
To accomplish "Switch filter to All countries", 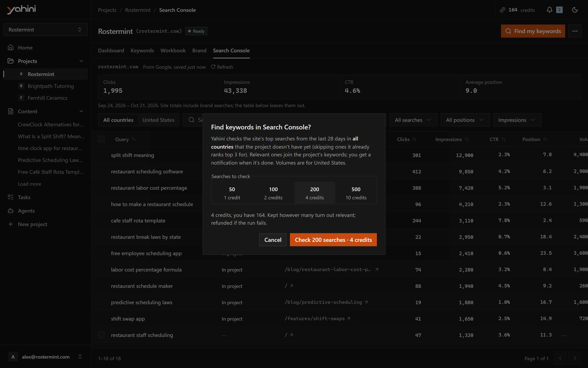I will [x=118, y=120].
